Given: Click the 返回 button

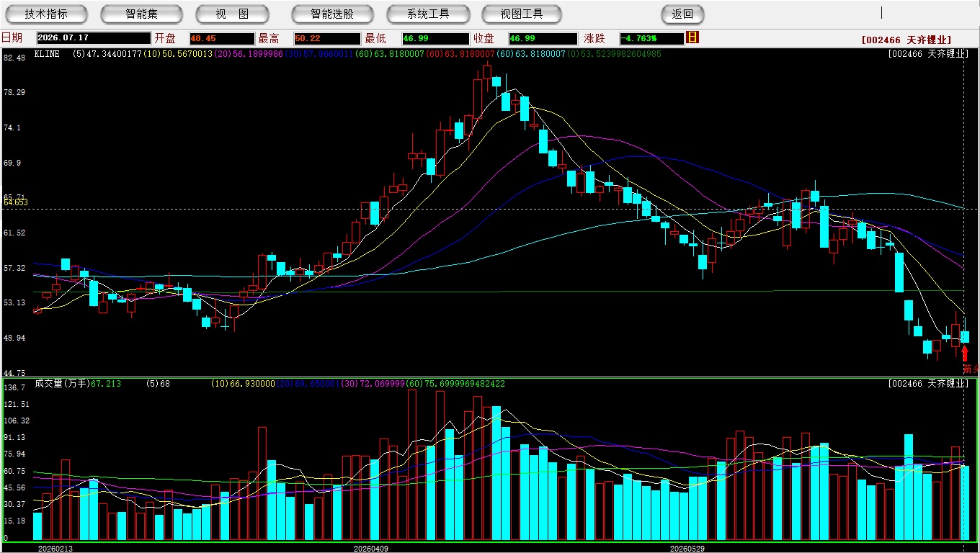Looking at the screenshot, I should tap(682, 14).
